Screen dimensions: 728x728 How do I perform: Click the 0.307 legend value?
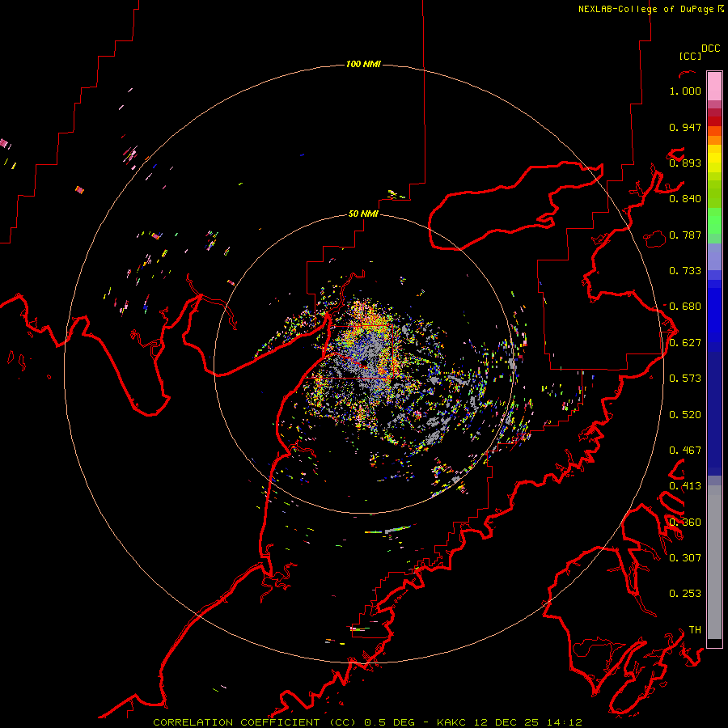(685, 558)
